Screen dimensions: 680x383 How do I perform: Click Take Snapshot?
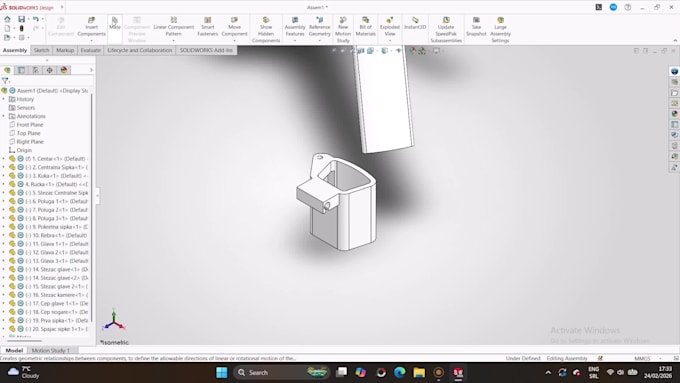[x=476, y=27]
